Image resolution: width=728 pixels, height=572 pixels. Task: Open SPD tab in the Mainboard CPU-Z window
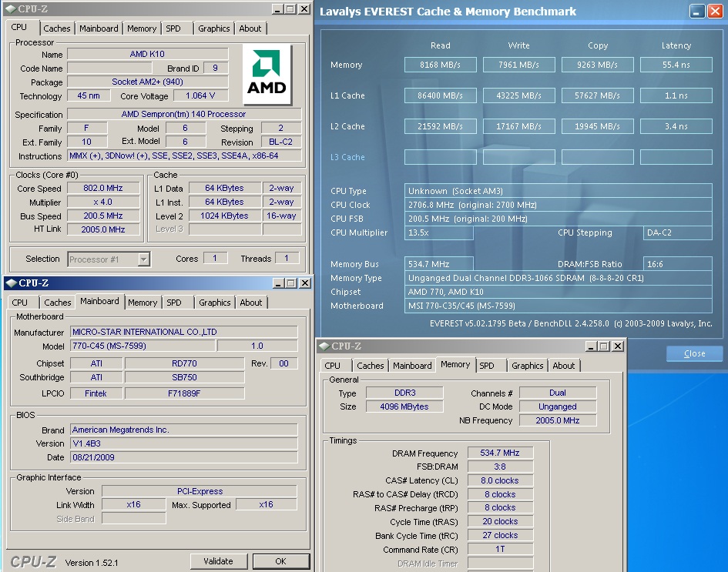coord(174,303)
